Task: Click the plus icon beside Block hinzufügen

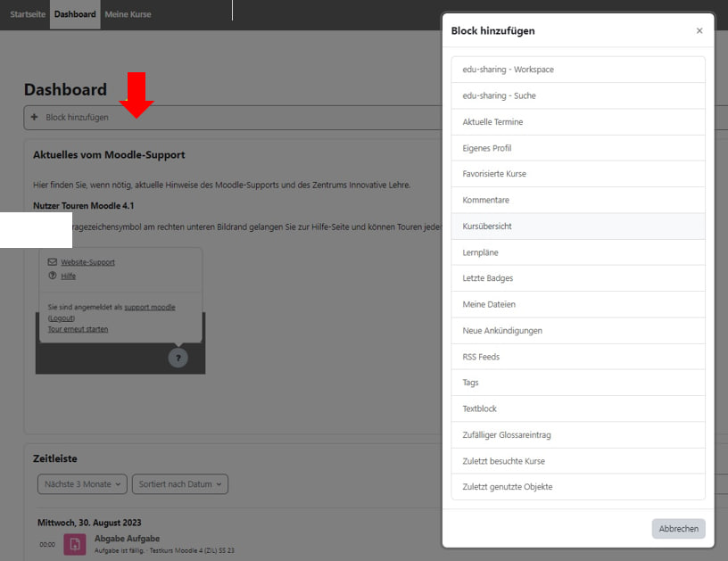Action: (x=35, y=117)
